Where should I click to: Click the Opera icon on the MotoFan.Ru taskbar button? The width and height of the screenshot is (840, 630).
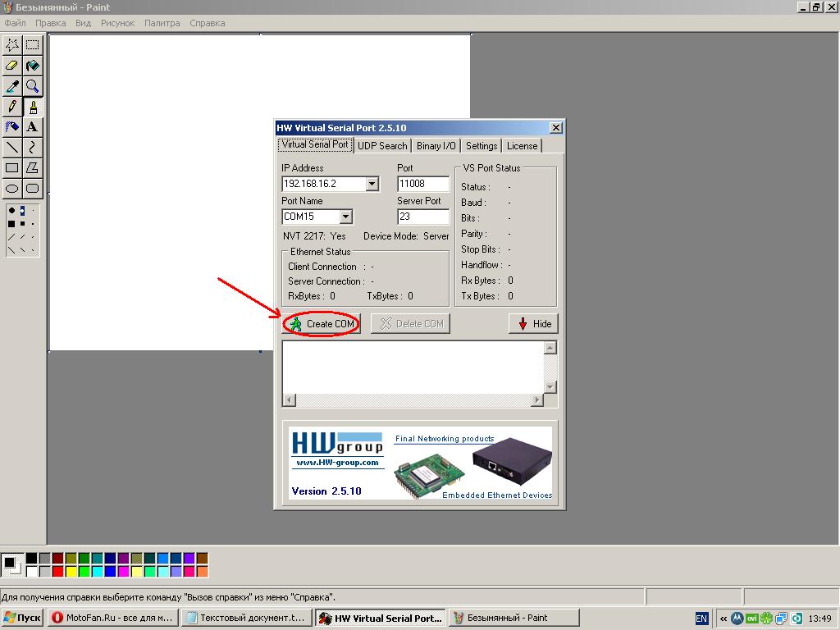coord(57,618)
